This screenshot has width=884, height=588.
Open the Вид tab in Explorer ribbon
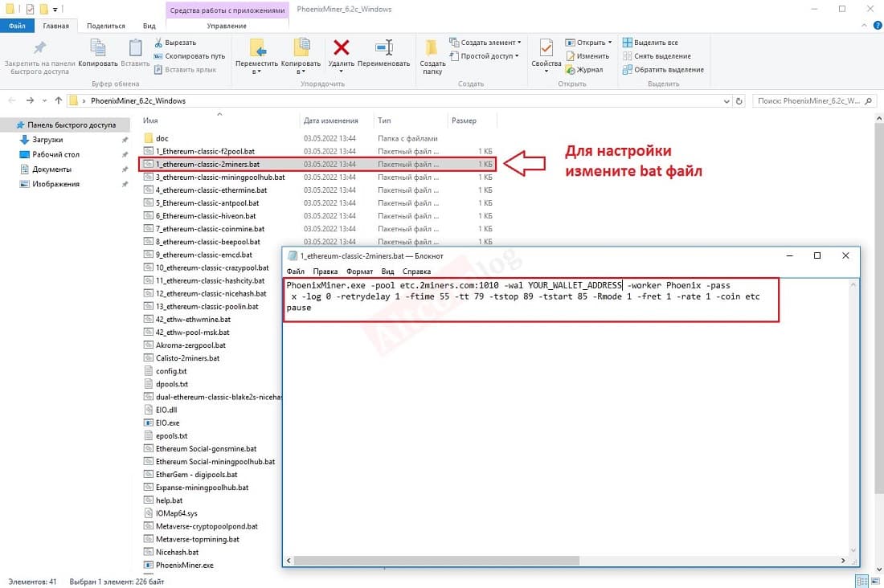click(149, 26)
